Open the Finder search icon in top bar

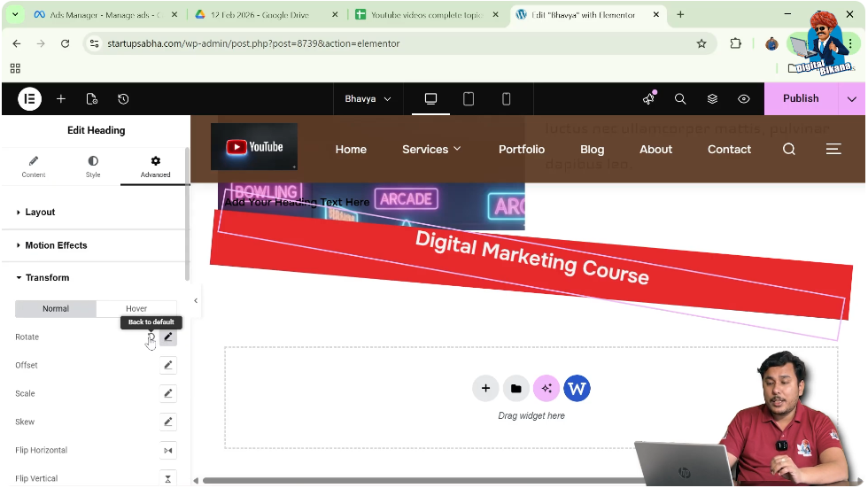(x=680, y=99)
